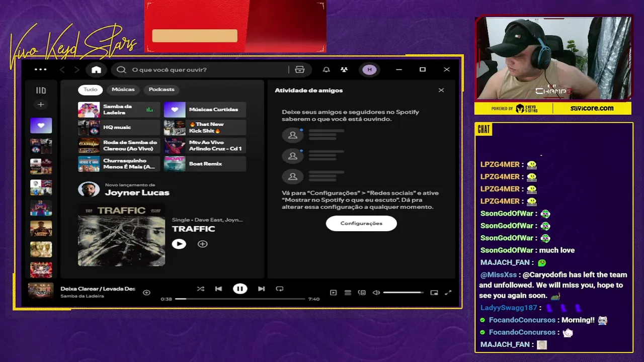Click the TRAFFIC title text
Viewport: 644px width, 362px height.
pos(193,229)
